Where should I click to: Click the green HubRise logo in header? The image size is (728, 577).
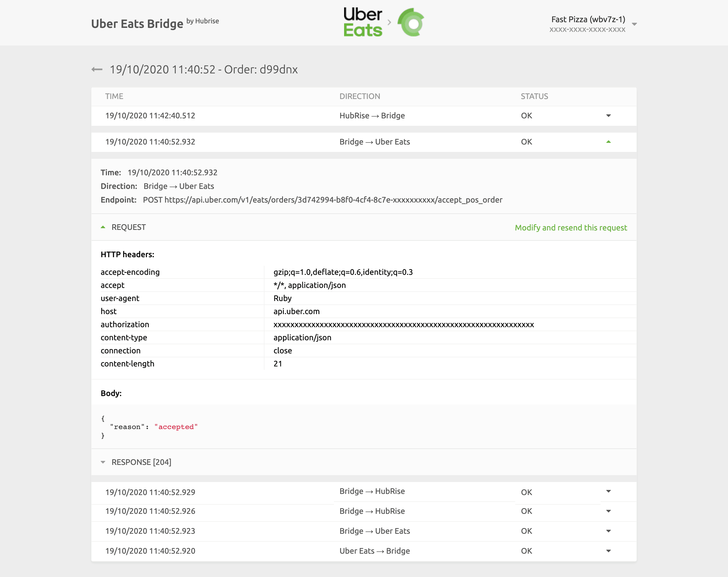pos(411,22)
